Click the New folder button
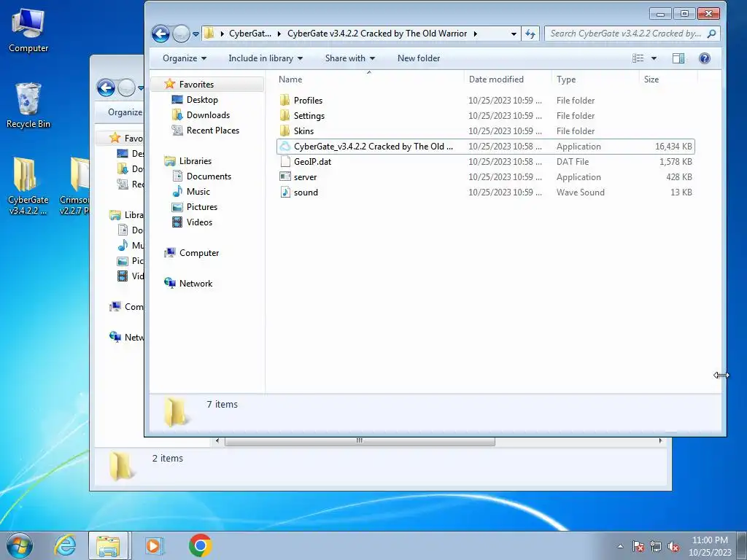The width and height of the screenshot is (747, 560). tap(418, 58)
